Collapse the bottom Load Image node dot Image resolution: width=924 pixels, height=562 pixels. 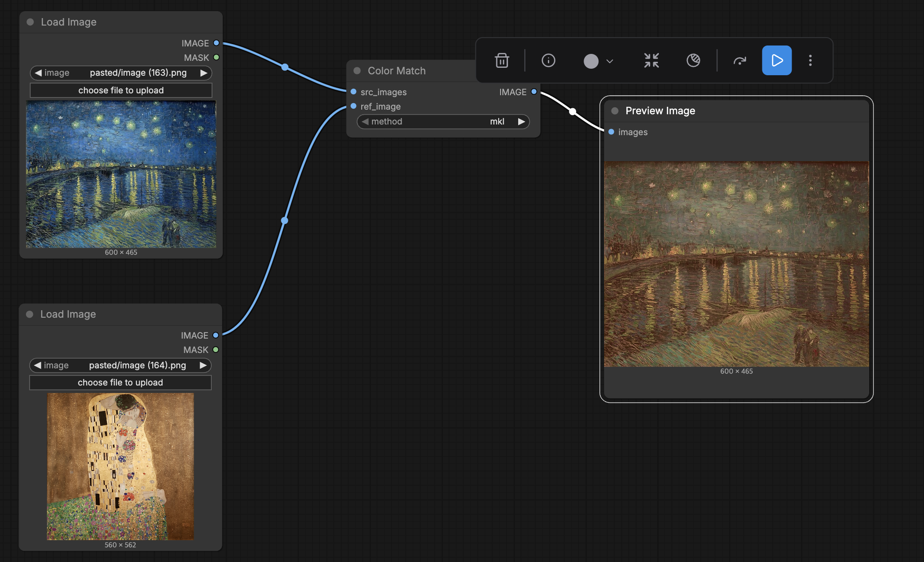30,314
